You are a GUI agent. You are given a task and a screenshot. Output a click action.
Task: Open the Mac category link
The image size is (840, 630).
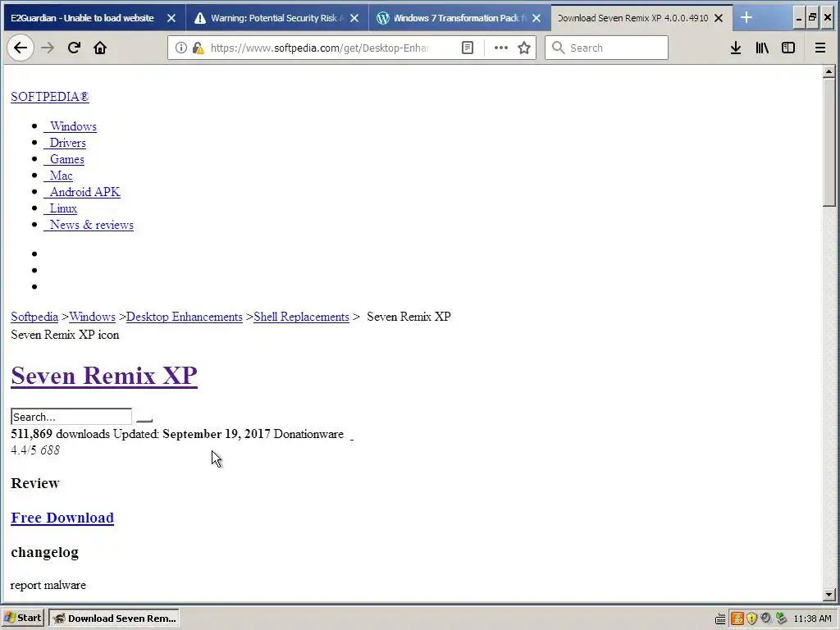[58, 176]
